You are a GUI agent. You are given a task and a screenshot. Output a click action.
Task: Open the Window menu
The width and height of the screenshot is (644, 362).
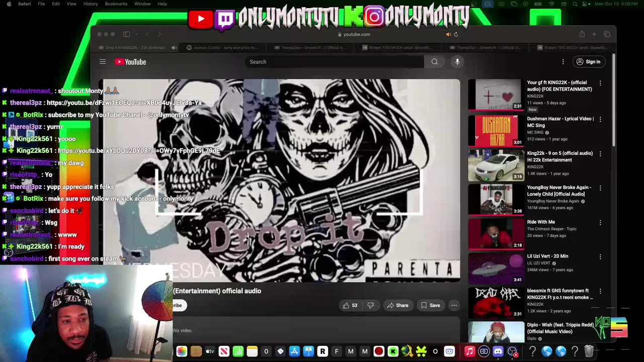(142, 4)
